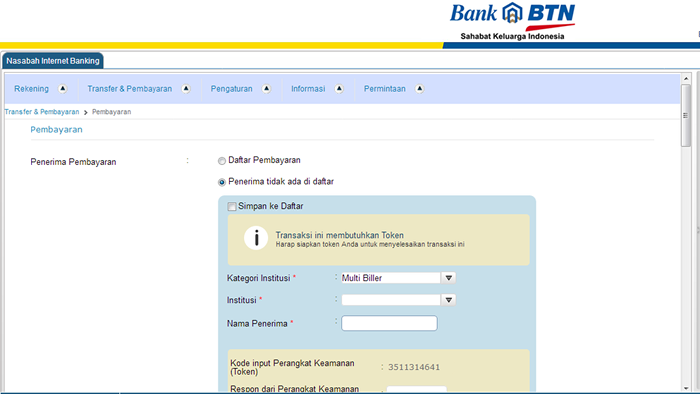Image resolution: width=700 pixels, height=394 pixels.
Task: Expand Transfer & Pembayaran menu arrow
Action: (x=186, y=88)
